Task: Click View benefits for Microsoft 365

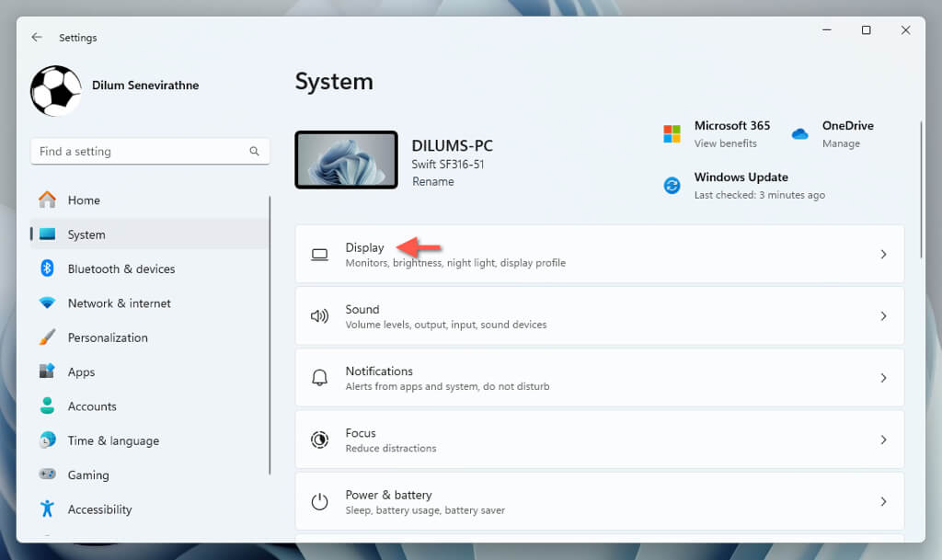Action: [725, 143]
